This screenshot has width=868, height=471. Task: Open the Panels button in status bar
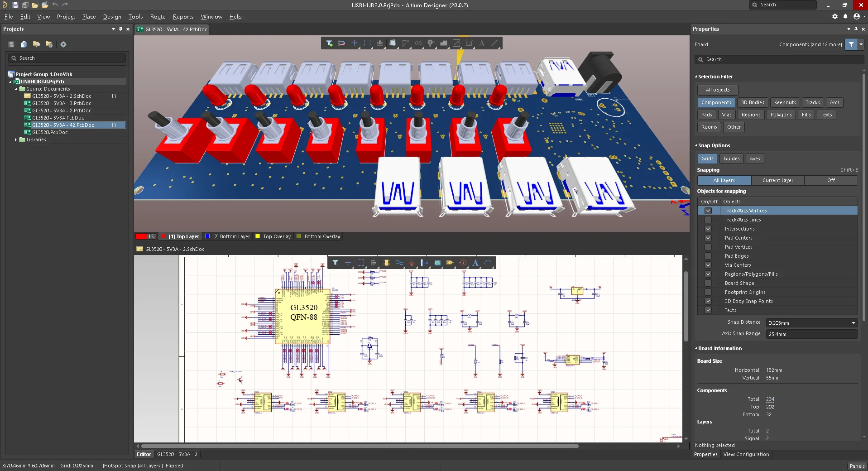coord(857,466)
